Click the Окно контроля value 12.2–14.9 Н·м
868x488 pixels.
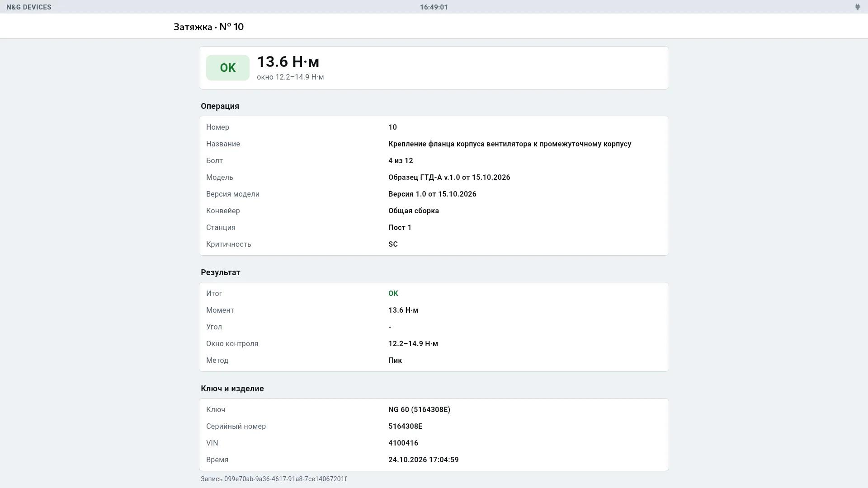pyautogui.click(x=413, y=344)
